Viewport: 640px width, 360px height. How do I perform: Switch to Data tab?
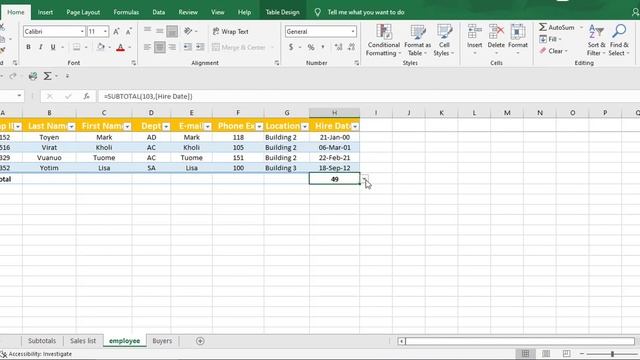(159, 12)
